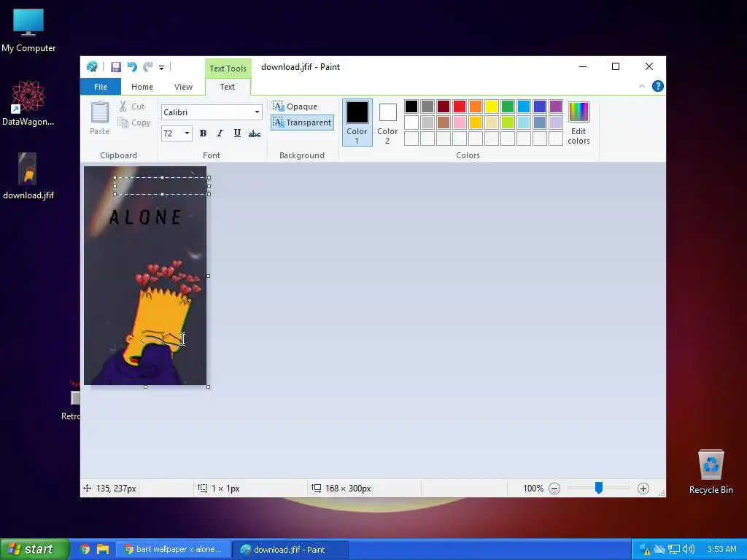This screenshot has width=747, height=560.
Task: Pick the red color swatch
Action: pos(460,106)
